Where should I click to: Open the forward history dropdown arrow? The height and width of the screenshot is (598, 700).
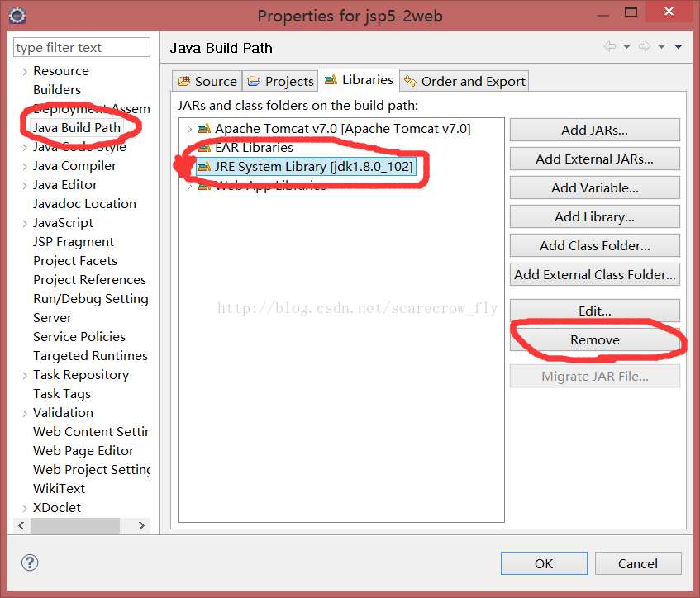coord(662,46)
